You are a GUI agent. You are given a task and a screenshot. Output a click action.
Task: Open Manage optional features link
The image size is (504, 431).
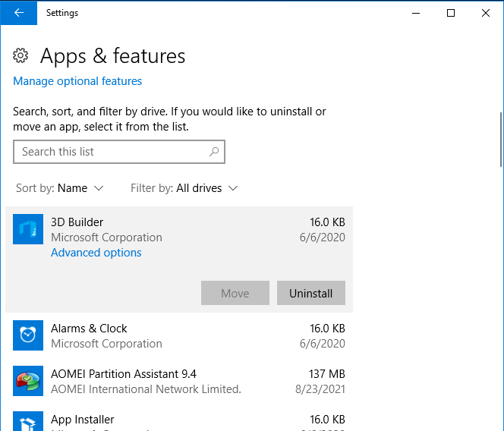point(77,81)
